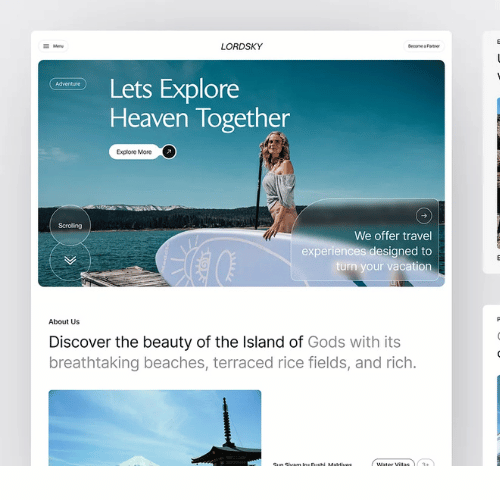Click the Become a Partner button
Image resolution: width=500 pixels, height=500 pixels.
tap(424, 46)
